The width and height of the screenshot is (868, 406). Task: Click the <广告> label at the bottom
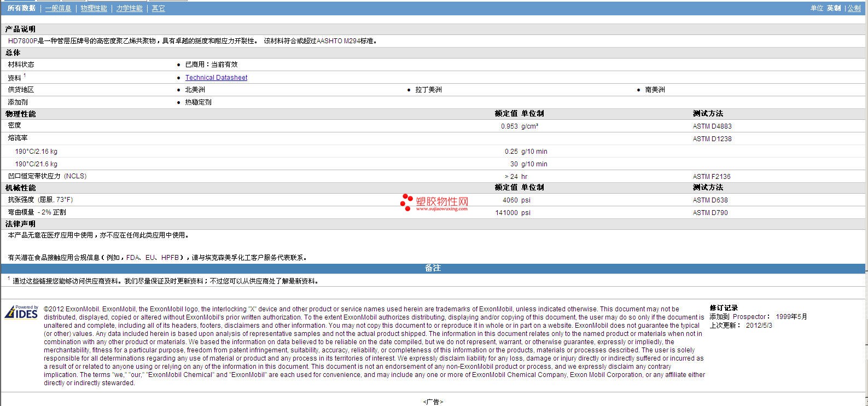click(x=433, y=402)
